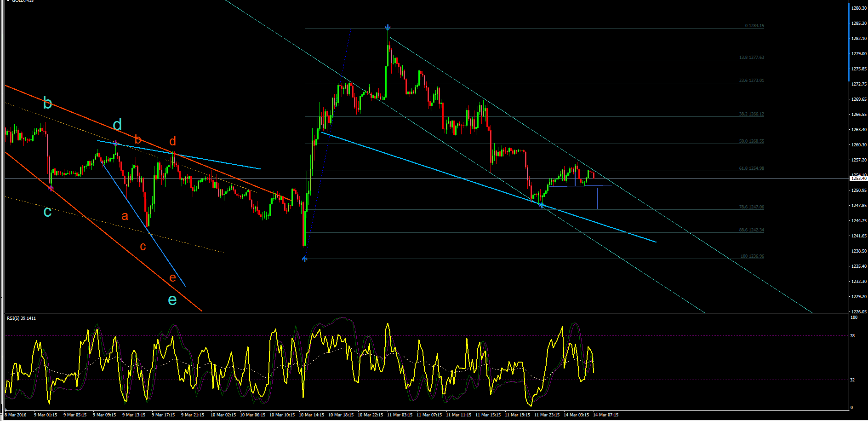Click '10 Mar 22:15' on the time axis
The image size is (868, 421).
point(370,415)
